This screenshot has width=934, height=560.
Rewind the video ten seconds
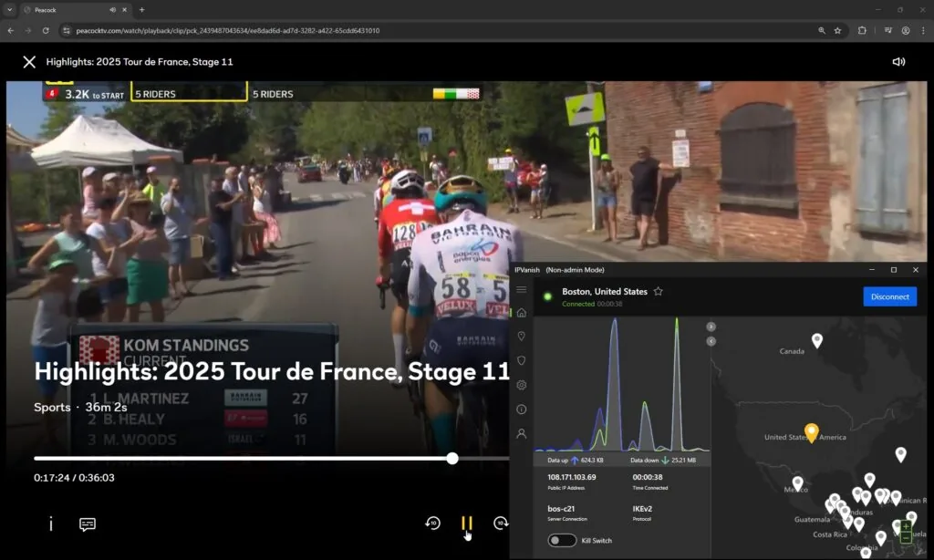(x=433, y=524)
